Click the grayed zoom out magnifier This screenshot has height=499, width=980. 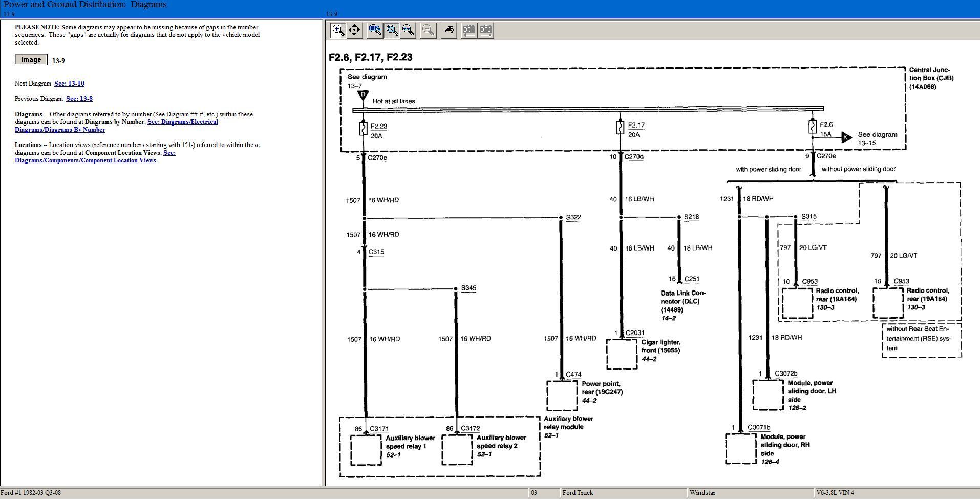[x=428, y=30]
